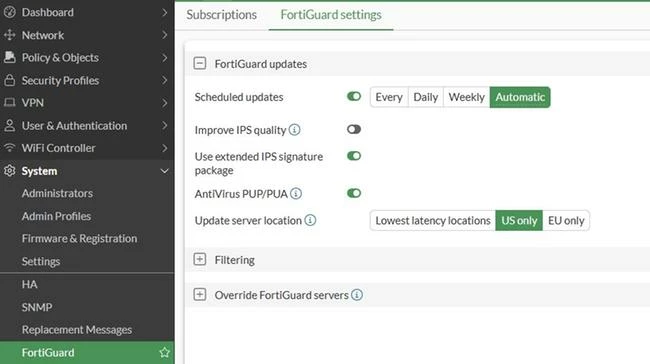Click the Override FortiGuard servers heading text
Viewport: 650px width, 364px height.
(281, 295)
